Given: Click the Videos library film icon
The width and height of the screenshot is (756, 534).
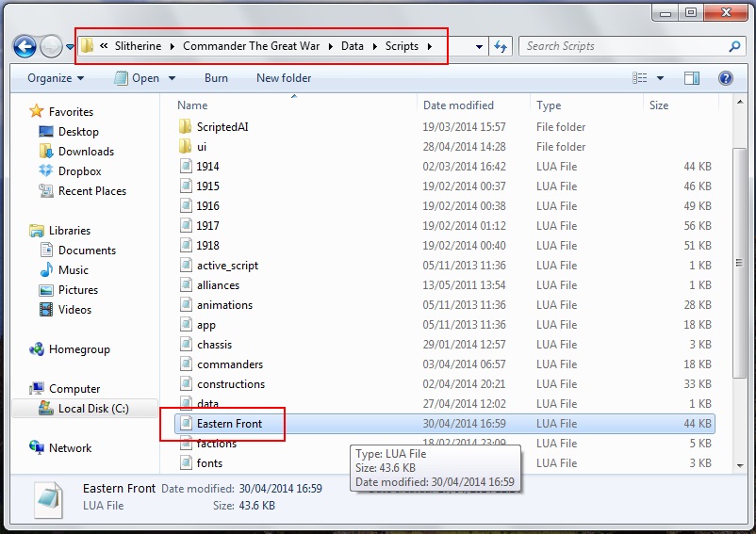Looking at the screenshot, I should tap(46, 309).
